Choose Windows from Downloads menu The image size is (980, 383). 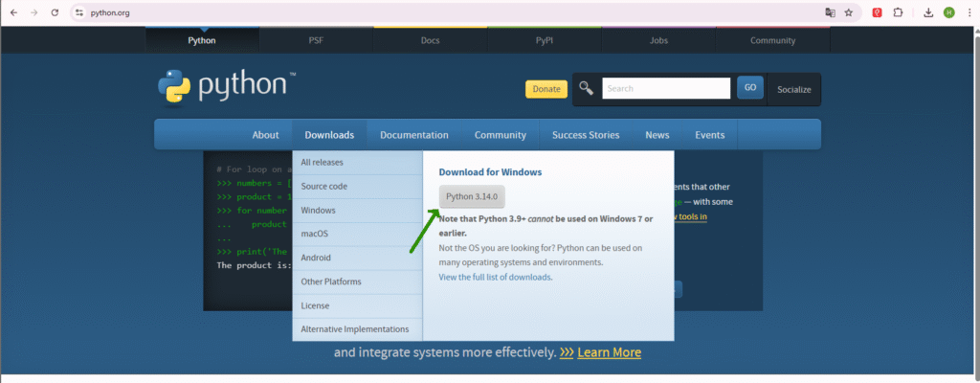pos(358,211)
